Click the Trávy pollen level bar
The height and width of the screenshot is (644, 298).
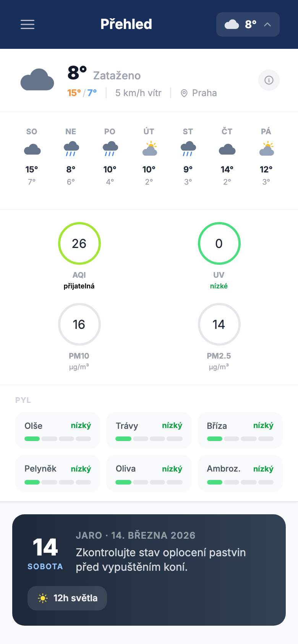coord(149,439)
